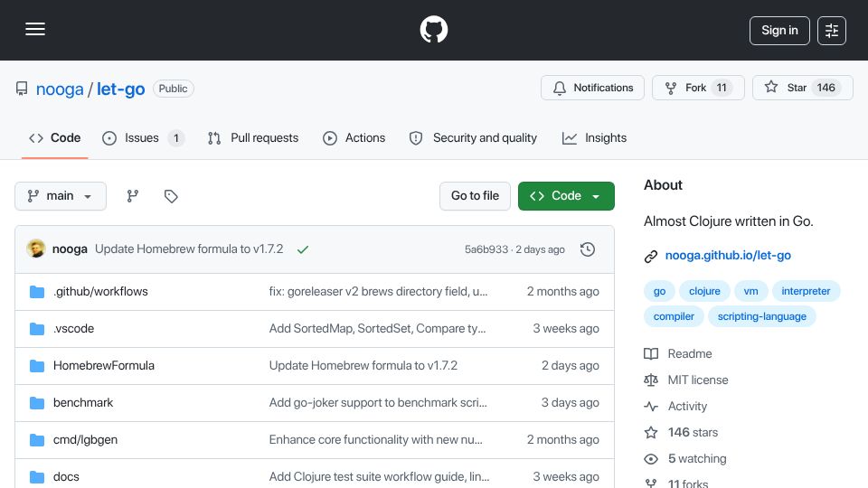Open the Insights tab
Image resolution: width=868 pixels, height=488 pixels.
point(594,137)
